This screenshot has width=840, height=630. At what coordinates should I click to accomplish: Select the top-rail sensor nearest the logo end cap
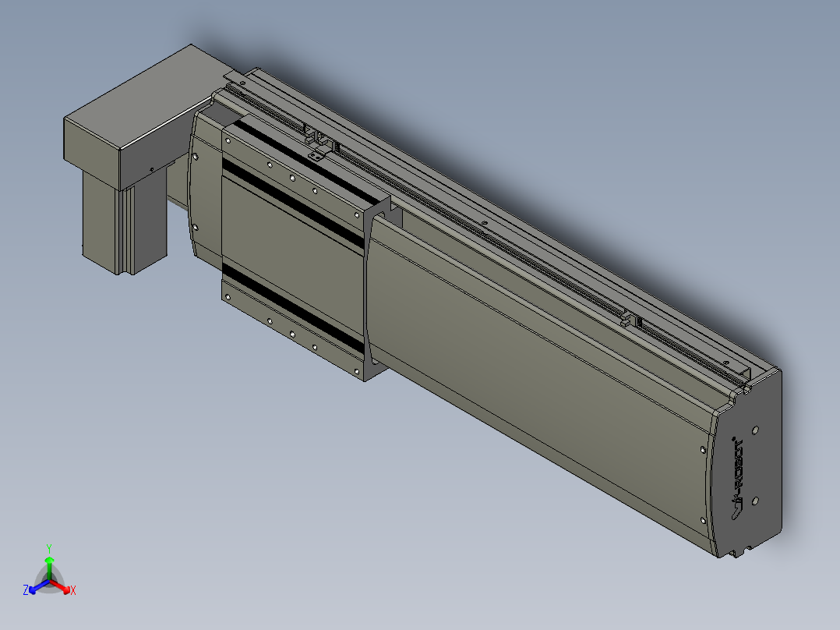[x=630, y=320]
